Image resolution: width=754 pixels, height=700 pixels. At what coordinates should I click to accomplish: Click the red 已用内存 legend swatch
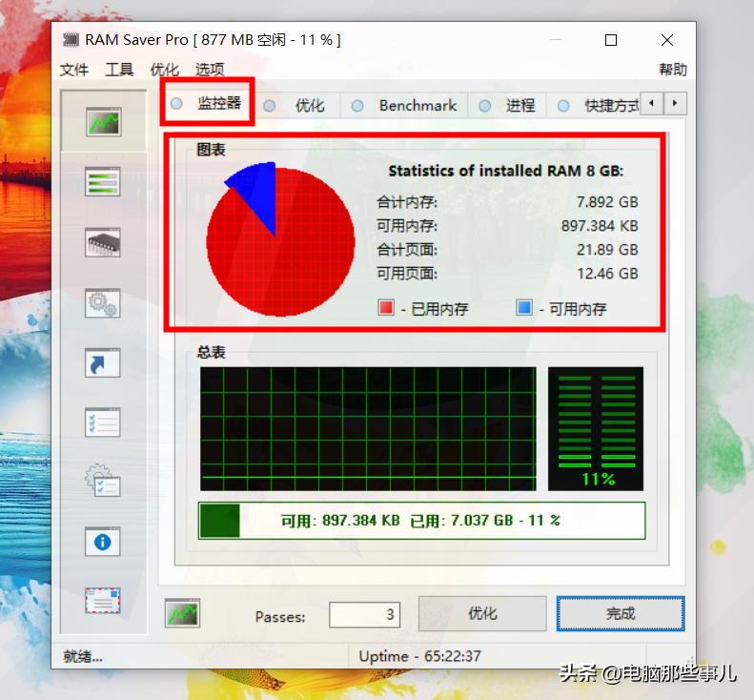[386, 307]
